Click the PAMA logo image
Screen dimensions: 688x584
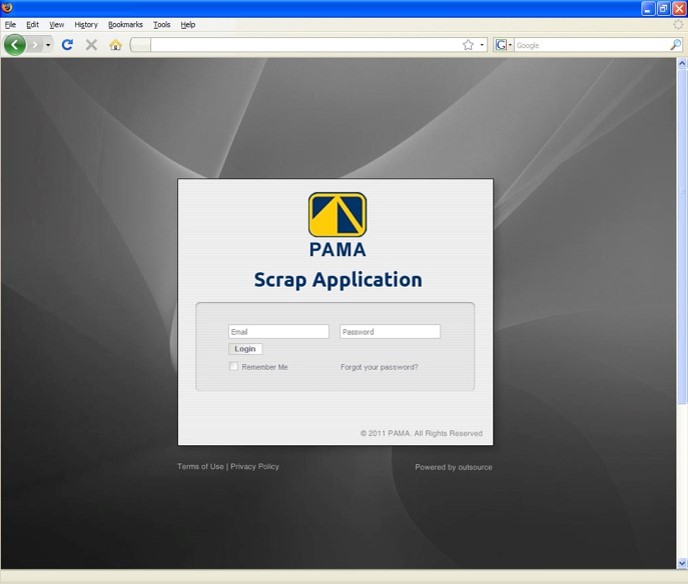pos(337,215)
